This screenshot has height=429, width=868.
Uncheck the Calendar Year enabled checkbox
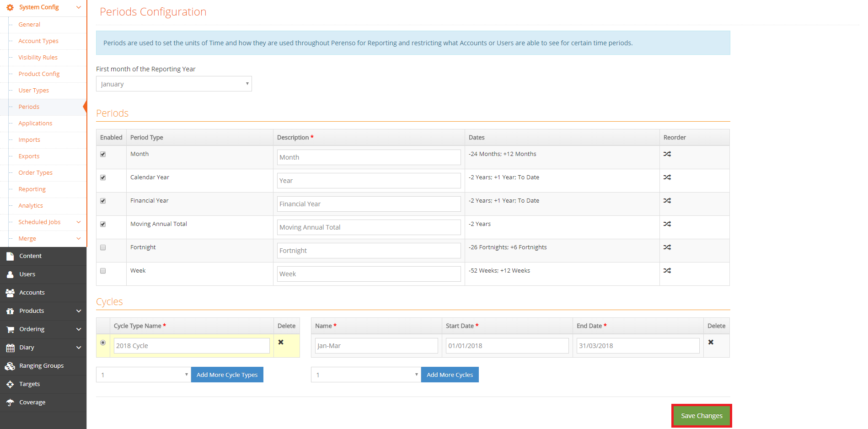pos(103,177)
